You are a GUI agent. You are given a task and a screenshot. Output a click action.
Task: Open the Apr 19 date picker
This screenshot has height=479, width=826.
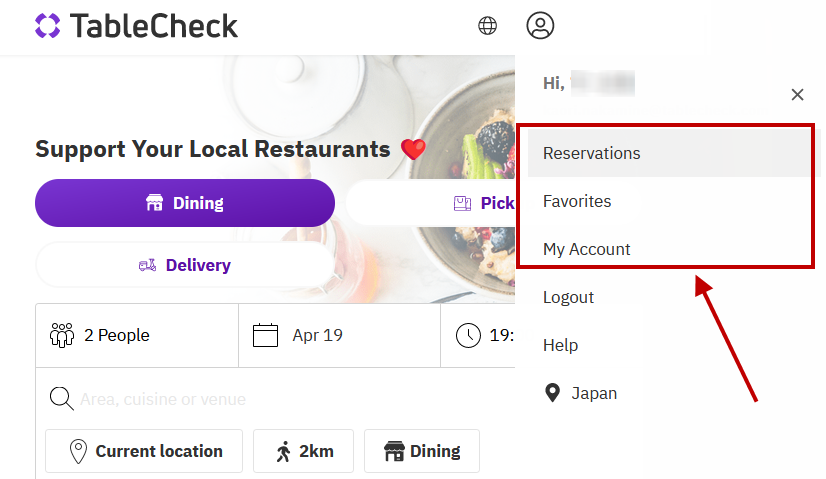(338, 335)
